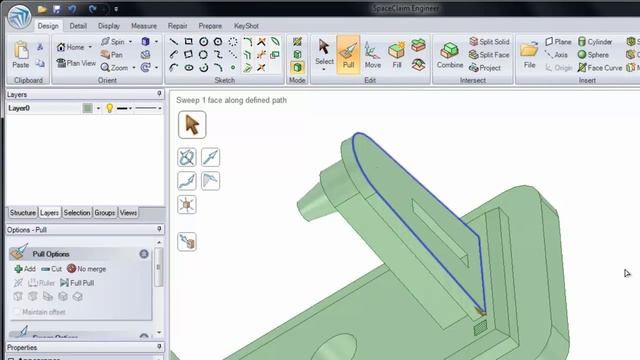Viewport: 640px width, 360px height.
Task: Click the SpaceClaim application button
Action: tap(19, 16)
